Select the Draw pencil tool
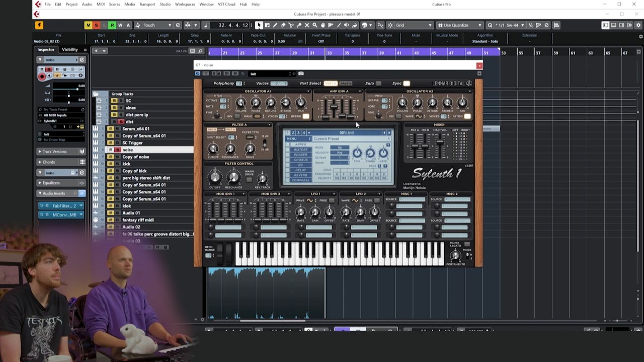This screenshot has height=362, width=644. click(275, 25)
